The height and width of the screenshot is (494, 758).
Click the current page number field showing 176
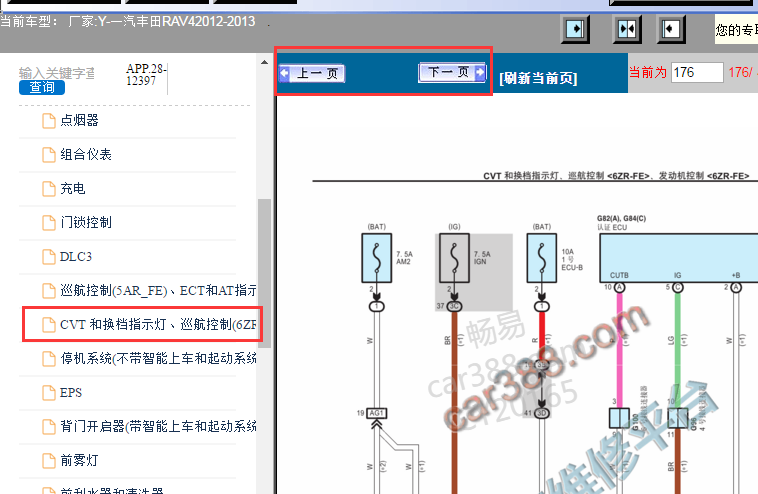(x=697, y=73)
